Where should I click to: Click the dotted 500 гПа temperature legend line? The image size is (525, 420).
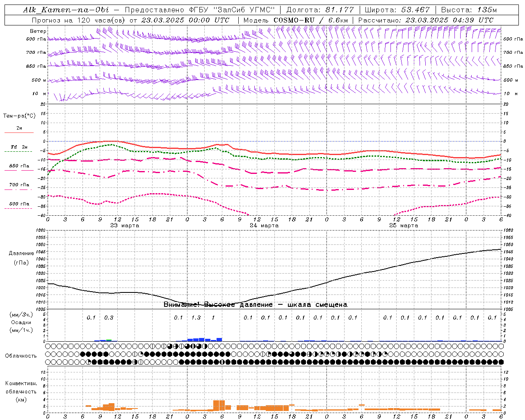pos(18,208)
